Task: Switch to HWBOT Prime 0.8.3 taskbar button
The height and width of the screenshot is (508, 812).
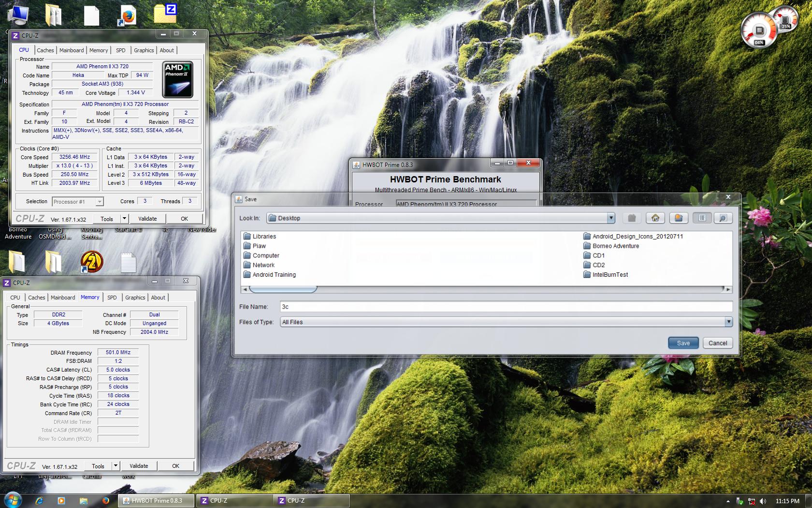Action: tap(156, 501)
